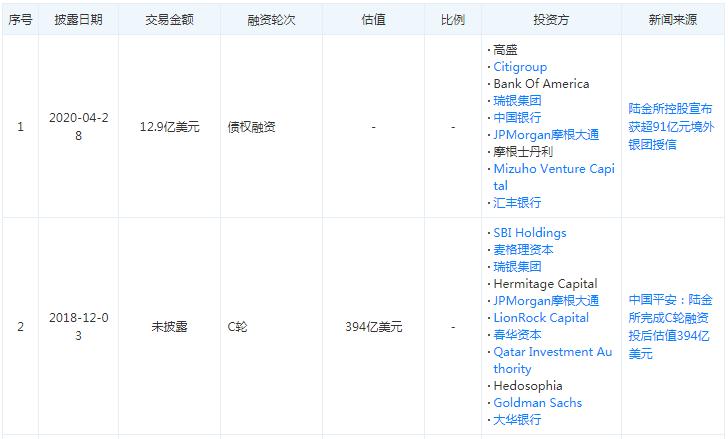Click the 麦格理资本 investor link
Viewport: 728px width, 439px height.
pyautogui.click(x=523, y=250)
